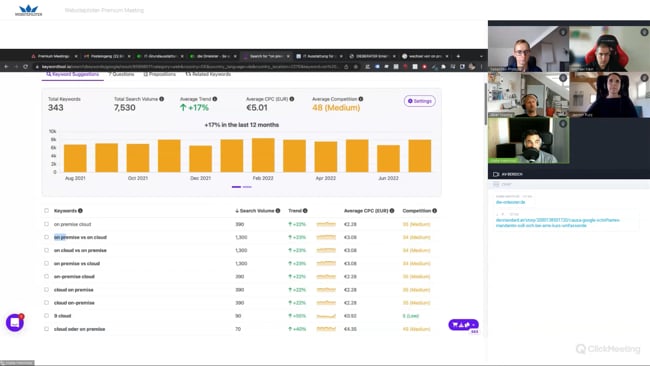Image resolution: width=650 pixels, height=366 pixels.
Task: Click the bookmark star in address bar
Action: click(x=356, y=66)
